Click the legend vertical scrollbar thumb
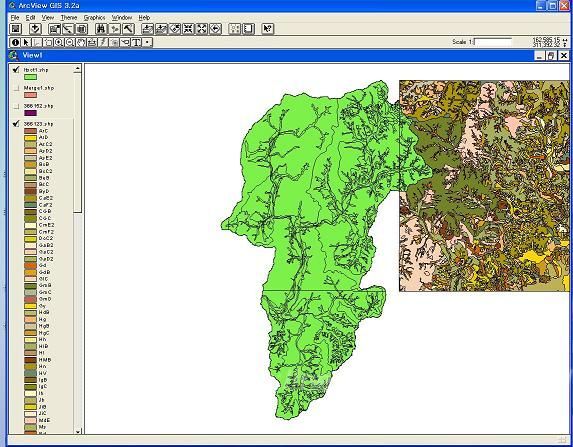The image size is (573, 447). click(77, 143)
